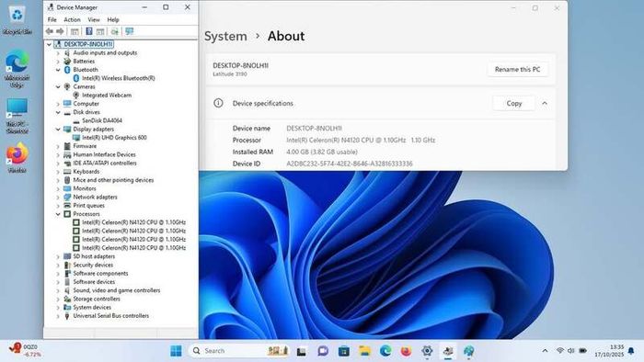Click the Monitors category icon
Image resolution: width=644 pixels, height=362 pixels.
tap(67, 188)
